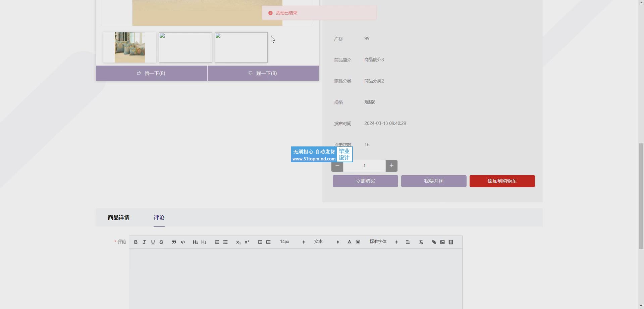Select the cushion product thumbnail
The image size is (644, 309).
tap(129, 47)
